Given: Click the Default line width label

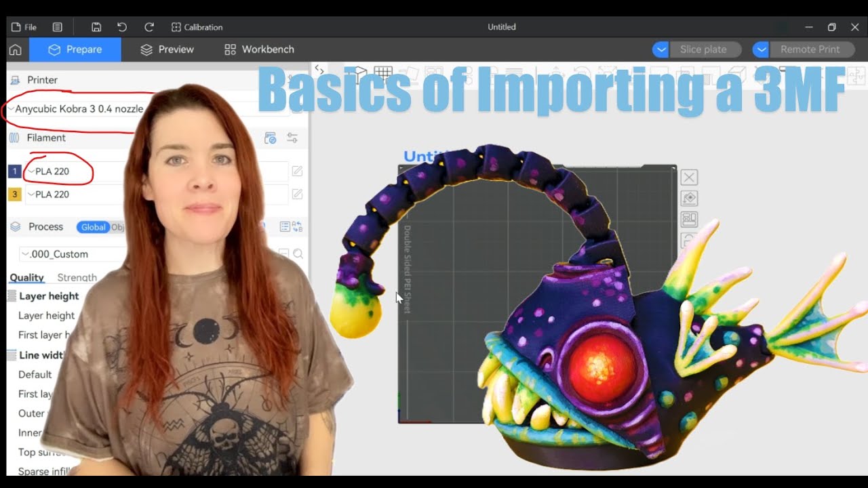Looking at the screenshot, I should [x=35, y=374].
